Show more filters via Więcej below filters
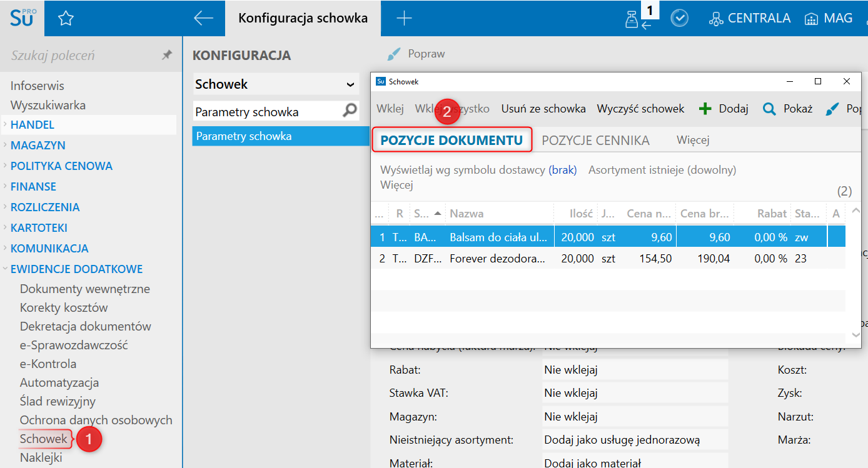The image size is (868, 468). coord(396,185)
